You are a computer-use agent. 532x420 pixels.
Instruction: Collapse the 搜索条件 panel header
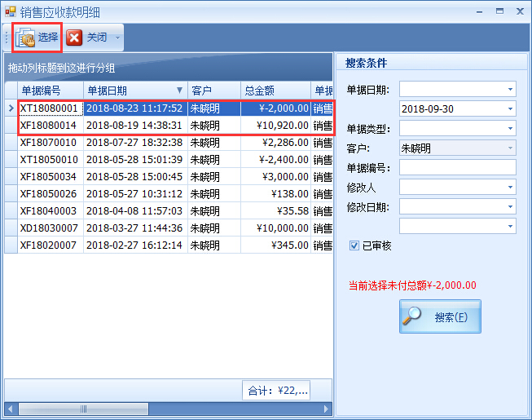point(431,63)
